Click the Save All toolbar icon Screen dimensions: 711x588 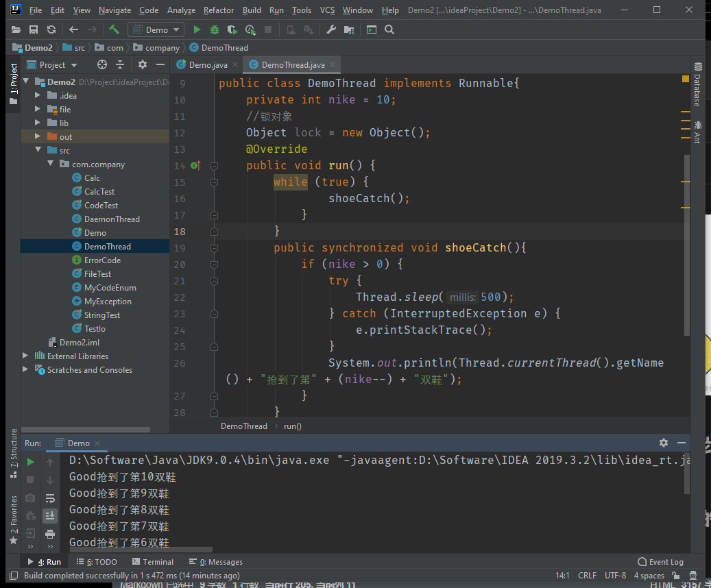(x=34, y=30)
